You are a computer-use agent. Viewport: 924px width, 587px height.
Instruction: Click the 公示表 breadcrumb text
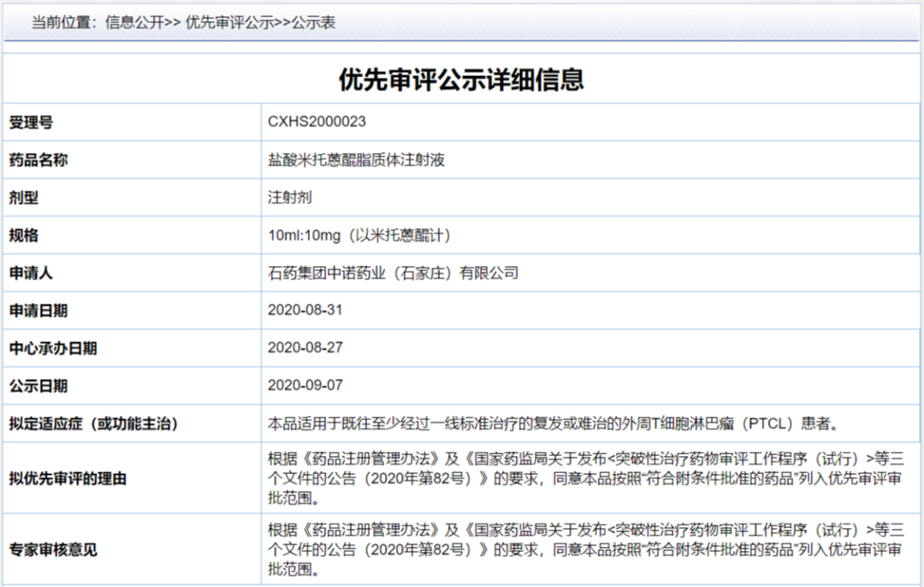tap(313, 22)
